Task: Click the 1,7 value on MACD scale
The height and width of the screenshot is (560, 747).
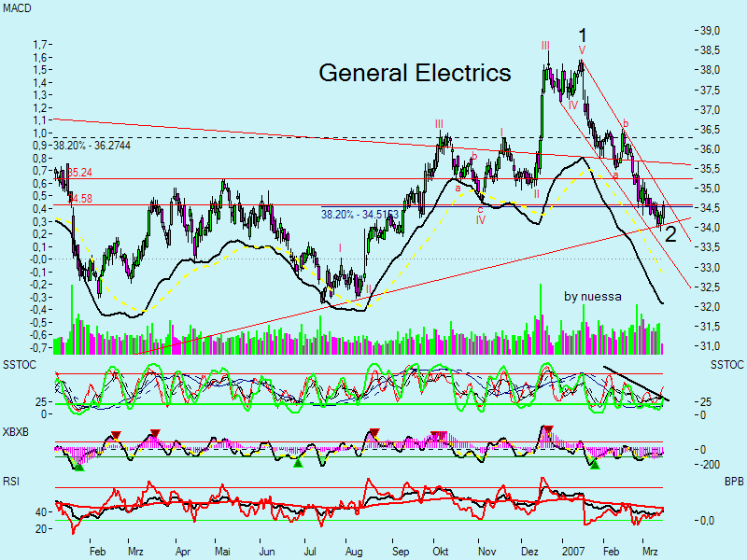Action: click(39, 45)
